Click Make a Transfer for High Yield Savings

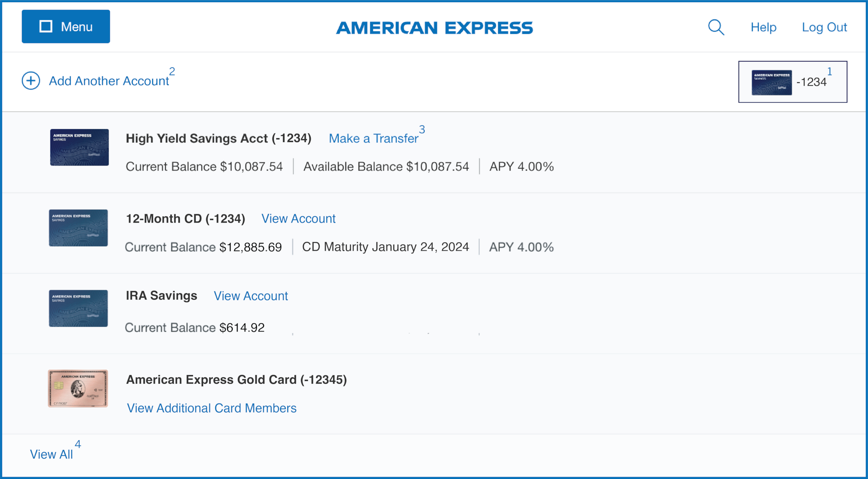(374, 138)
